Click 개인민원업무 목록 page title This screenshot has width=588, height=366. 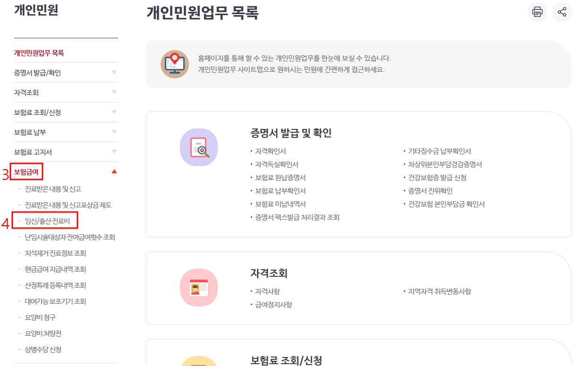click(203, 12)
